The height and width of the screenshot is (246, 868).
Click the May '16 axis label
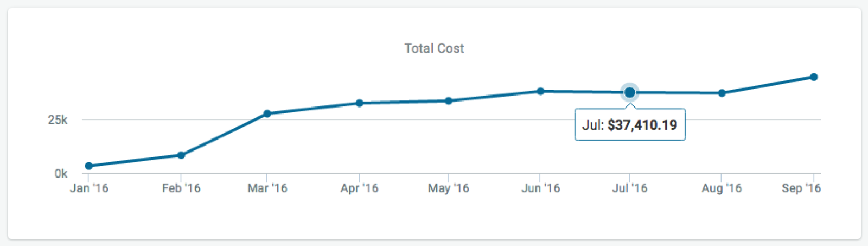click(x=449, y=188)
